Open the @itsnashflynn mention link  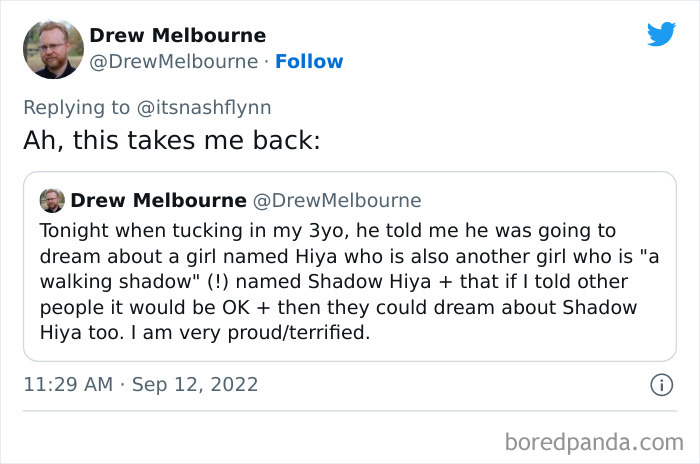[x=207, y=105]
